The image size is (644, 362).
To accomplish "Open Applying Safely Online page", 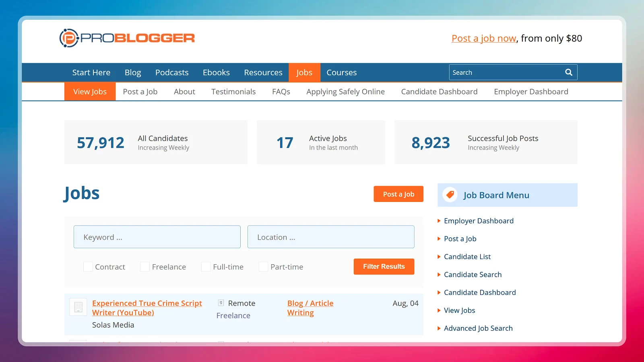I will [x=345, y=92].
